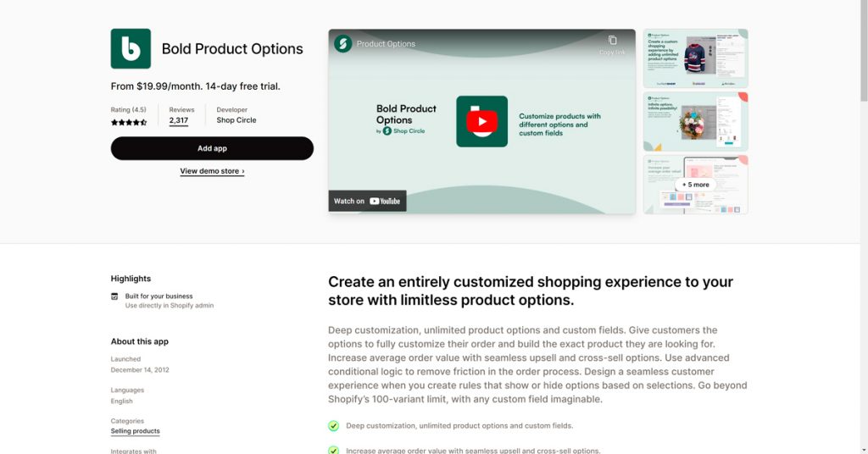Click the 'Integrates with' label

pyautogui.click(x=133, y=451)
